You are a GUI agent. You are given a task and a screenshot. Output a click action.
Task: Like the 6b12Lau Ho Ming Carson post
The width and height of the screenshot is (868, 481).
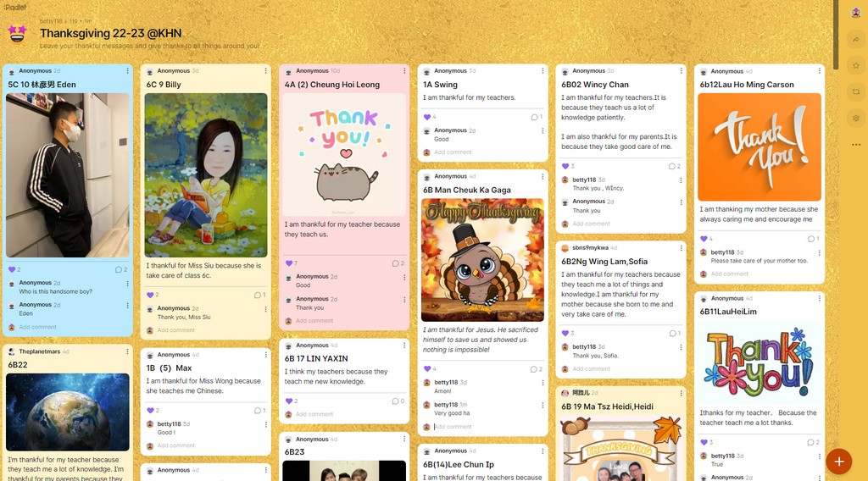(704, 239)
